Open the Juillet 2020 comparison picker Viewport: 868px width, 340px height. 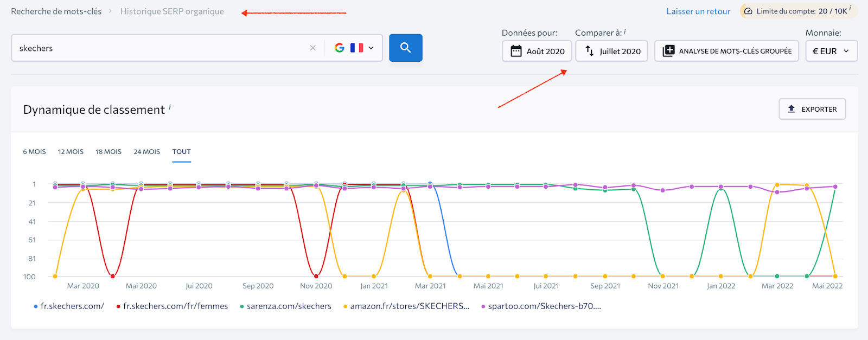coord(611,51)
